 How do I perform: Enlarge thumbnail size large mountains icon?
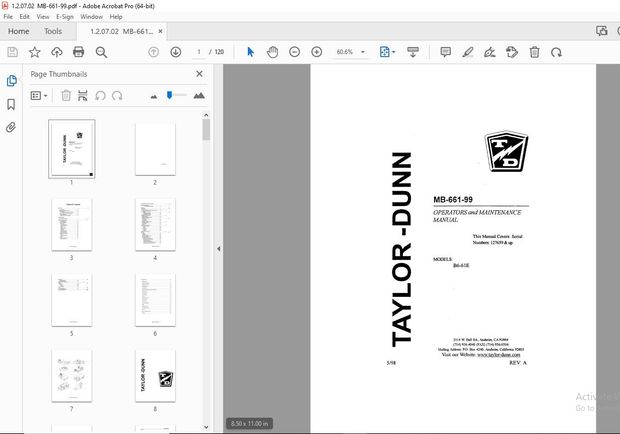[x=199, y=95]
